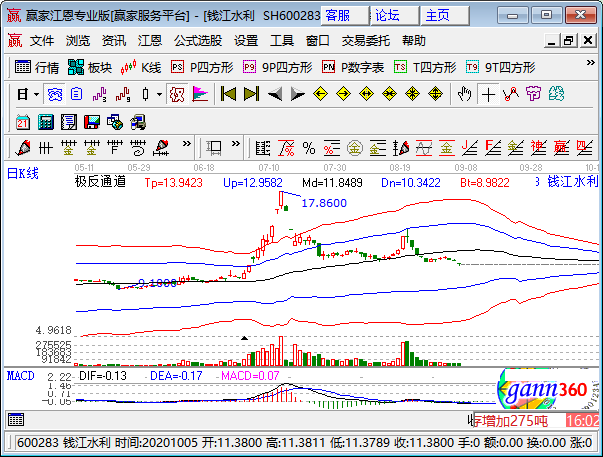Open the 公式选股 menu

[x=198, y=41]
